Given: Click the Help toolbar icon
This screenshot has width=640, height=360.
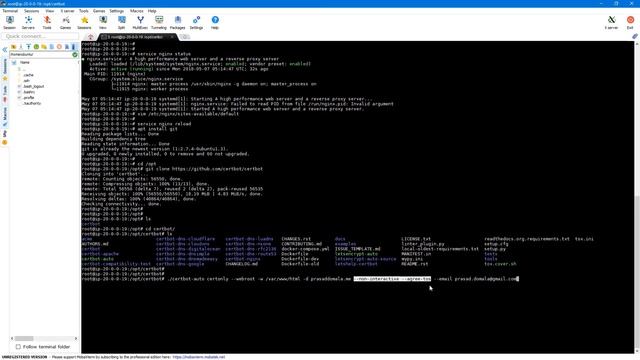Looking at the screenshot, I should pos(215,22).
